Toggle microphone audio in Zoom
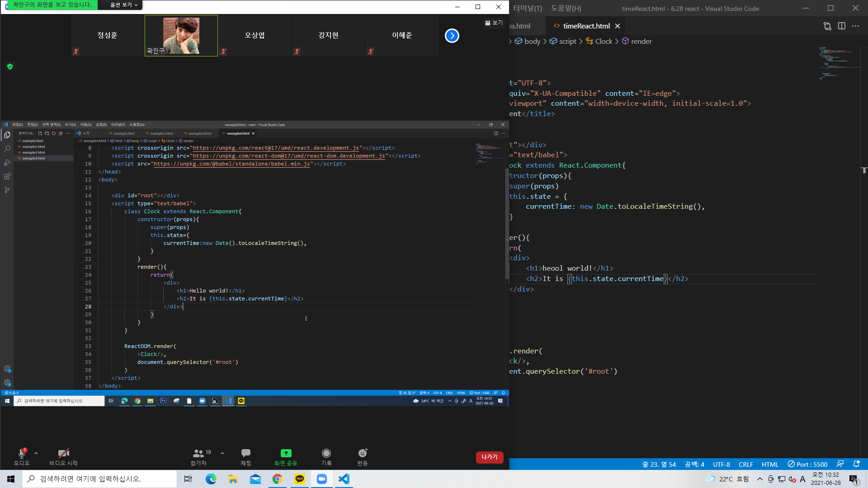This screenshot has height=488, width=868. 21,453
